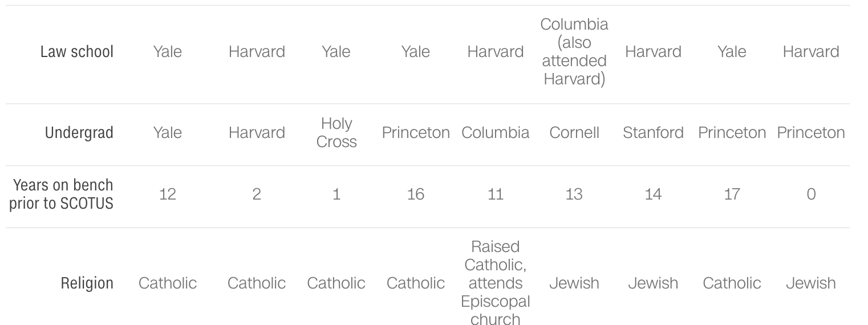Click the 'Stanford' undergrad cell

pyautogui.click(x=653, y=133)
